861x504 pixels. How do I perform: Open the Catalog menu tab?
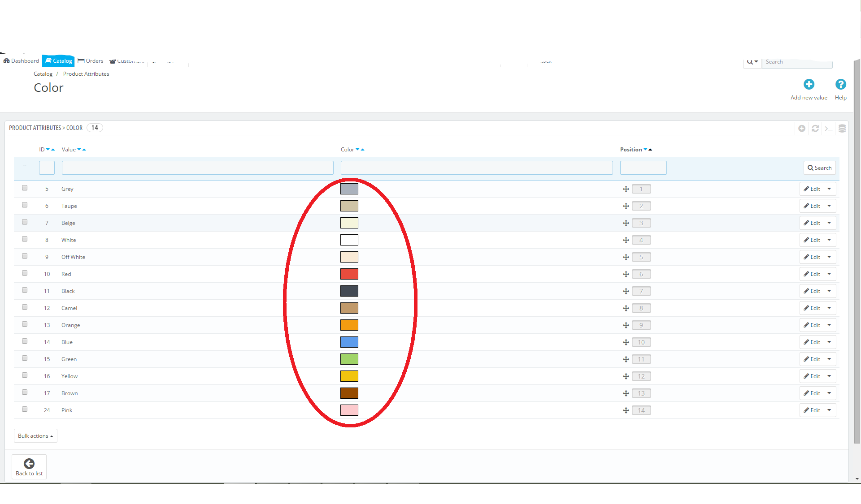pos(59,61)
